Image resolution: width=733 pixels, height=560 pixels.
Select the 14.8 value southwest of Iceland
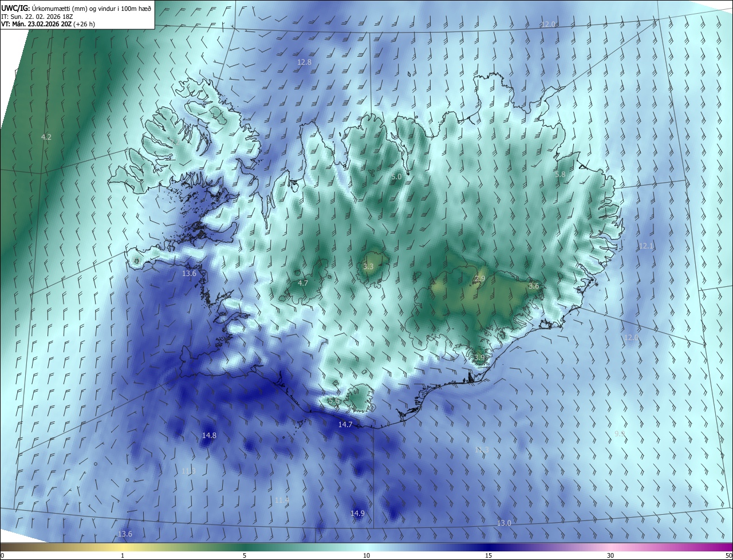(x=209, y=435)
